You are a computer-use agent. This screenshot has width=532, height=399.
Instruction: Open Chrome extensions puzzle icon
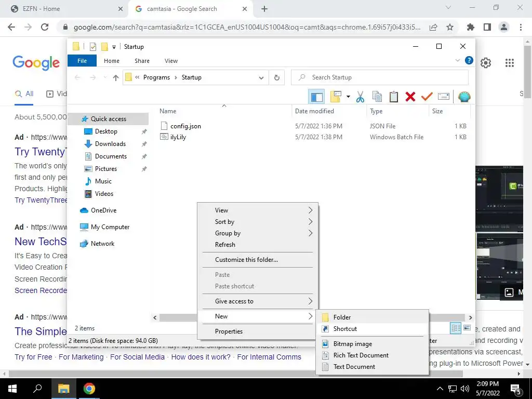(x=471, y=27)
